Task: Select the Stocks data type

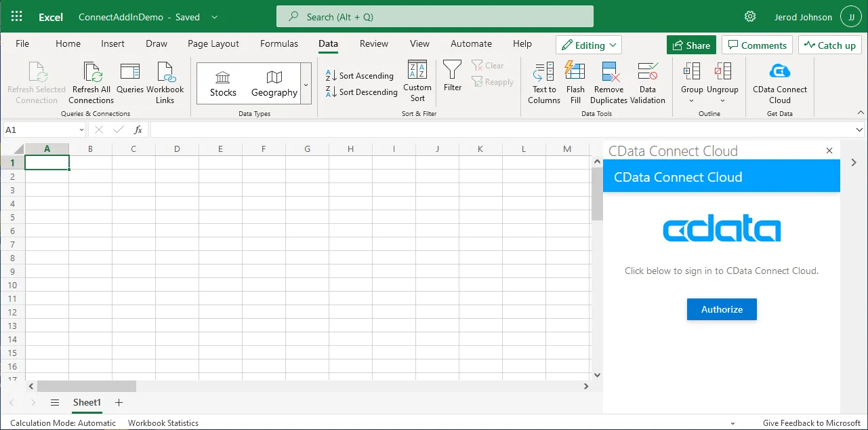Action: point(223,84)
